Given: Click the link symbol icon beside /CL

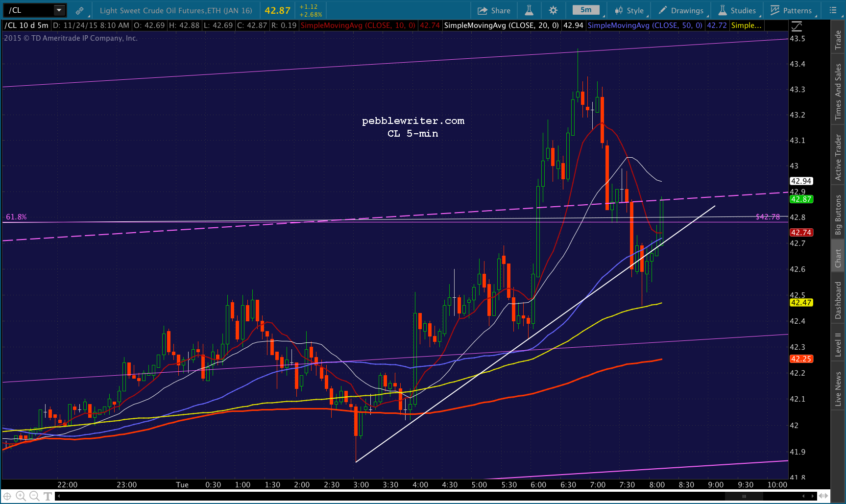Looking at the screenshot, I should [79, 10].
